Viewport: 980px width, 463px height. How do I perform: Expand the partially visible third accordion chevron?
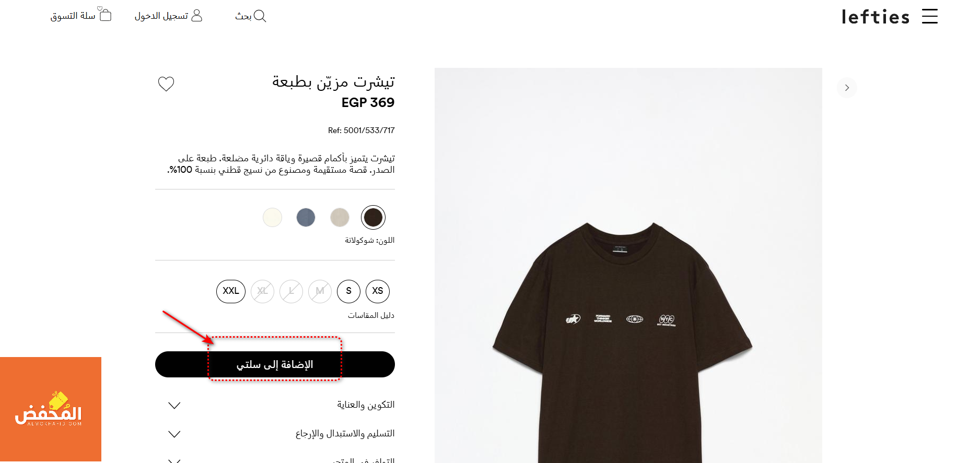[174, 460]
